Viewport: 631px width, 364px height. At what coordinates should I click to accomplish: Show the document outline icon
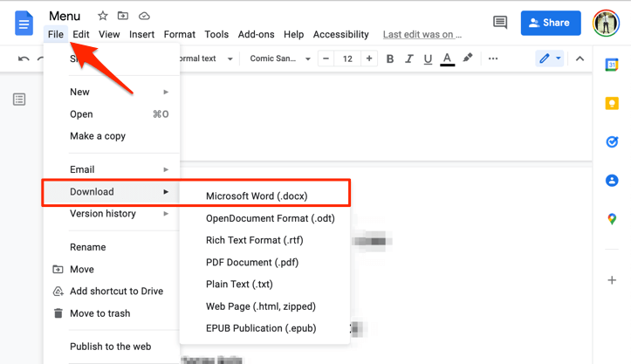(19, 100)
